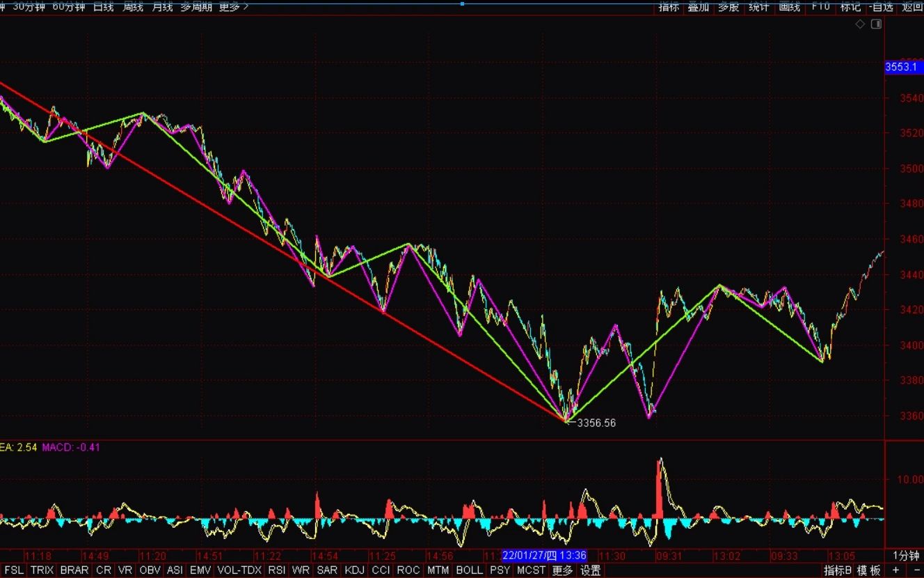Select the 月线 monthly chart
Screen dimensions: 924x578
pos(162,6)
